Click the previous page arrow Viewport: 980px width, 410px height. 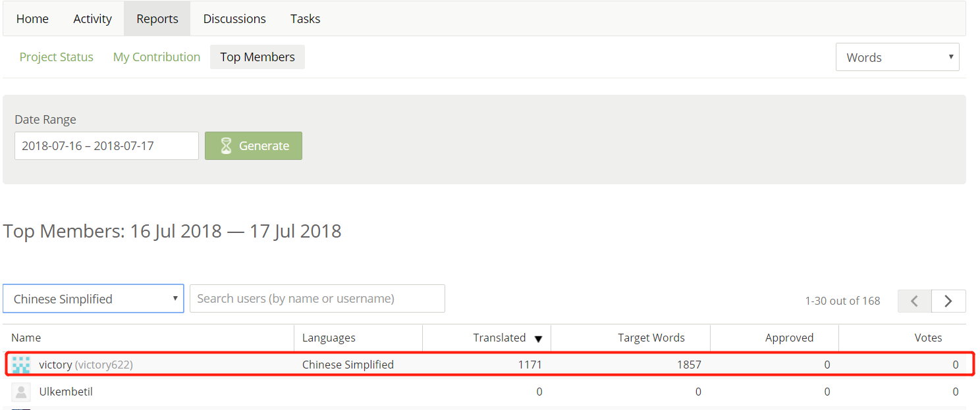click(x=914, y=301)
